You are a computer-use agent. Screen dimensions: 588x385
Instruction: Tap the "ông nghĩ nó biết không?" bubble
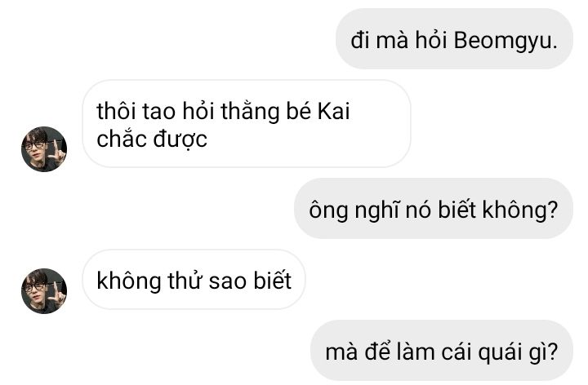pos(434,209)
